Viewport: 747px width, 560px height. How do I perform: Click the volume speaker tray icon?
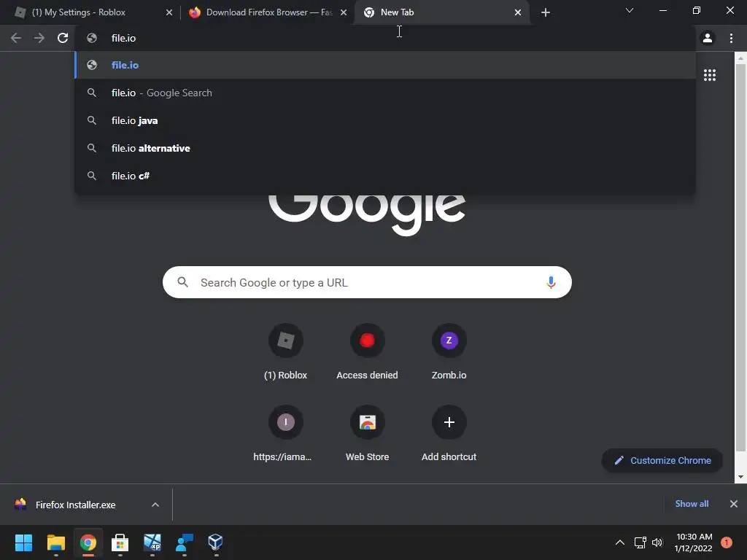point(657,542)
